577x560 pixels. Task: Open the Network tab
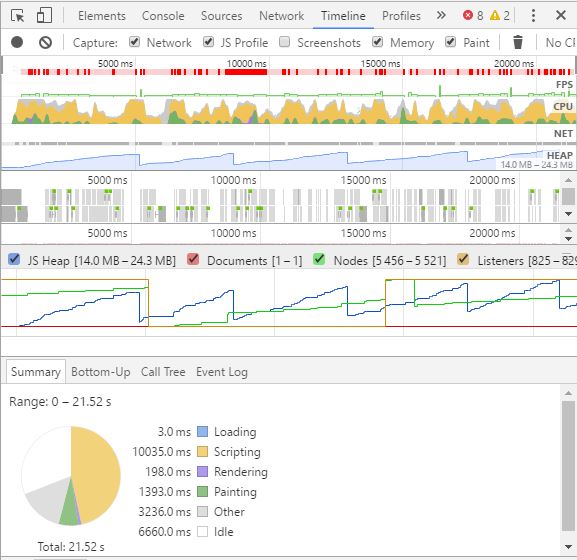(282, 16)
